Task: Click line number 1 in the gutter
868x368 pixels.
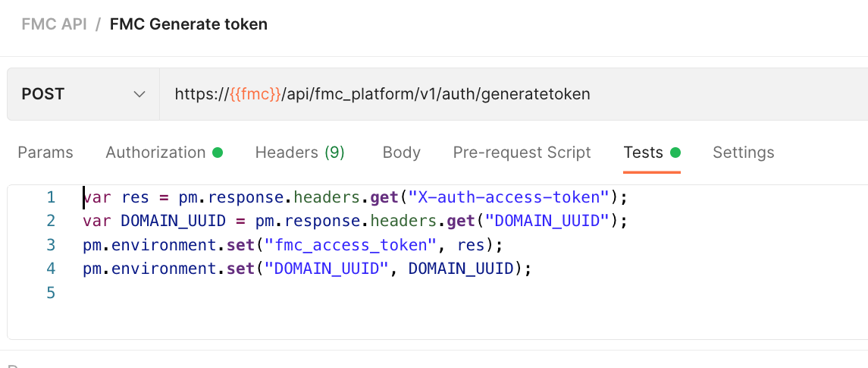Action: [x=51, y=197]
